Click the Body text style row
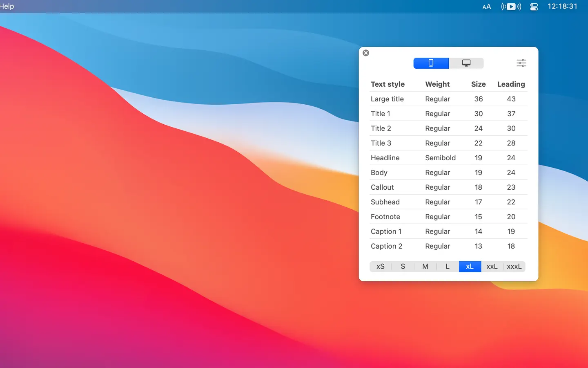This screenshot has width=588, height=368. coord(448,173)
